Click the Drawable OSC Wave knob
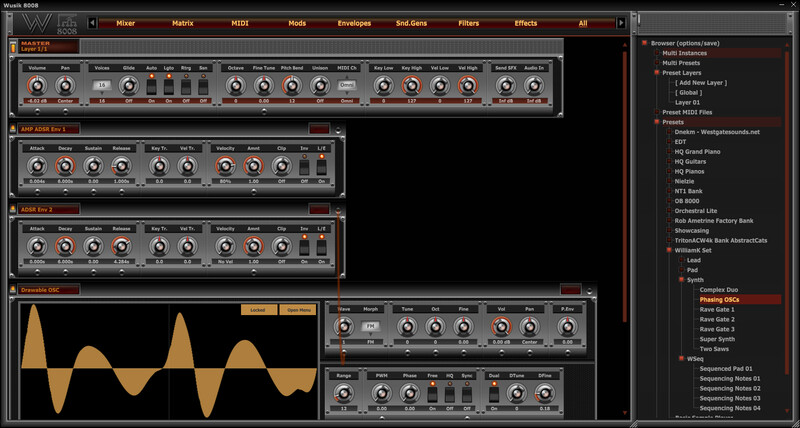Image resolution: width=800 pixels, height=428 pixels. [x=343, y=326]
